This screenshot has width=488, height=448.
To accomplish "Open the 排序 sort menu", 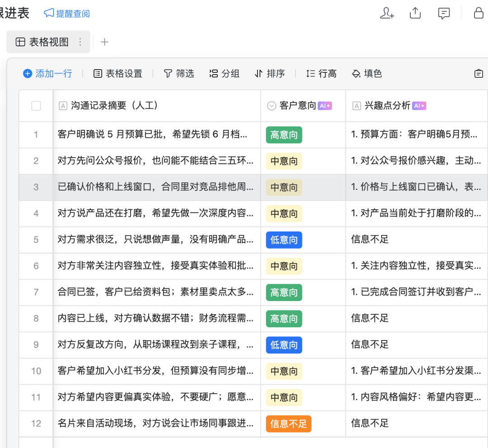I will pos(269,74).
